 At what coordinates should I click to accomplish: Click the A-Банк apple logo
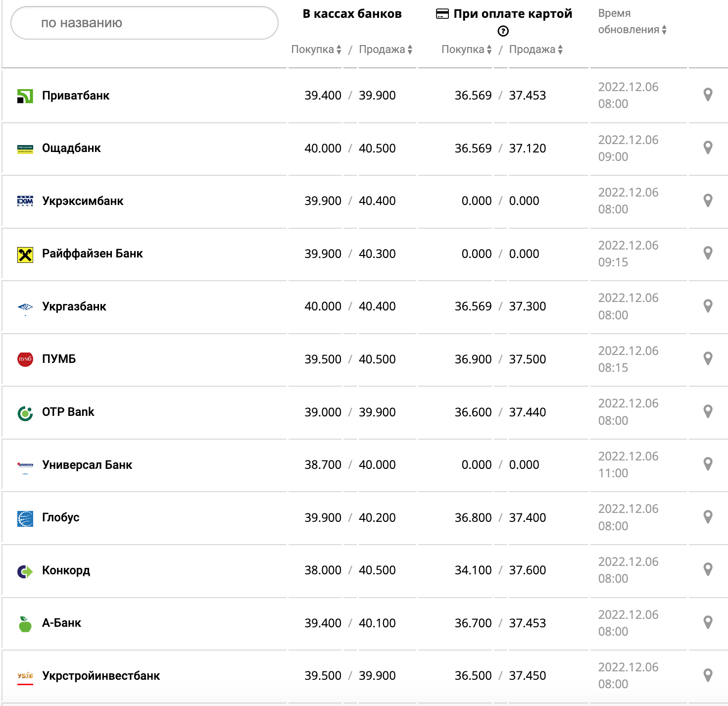[25, 624]
